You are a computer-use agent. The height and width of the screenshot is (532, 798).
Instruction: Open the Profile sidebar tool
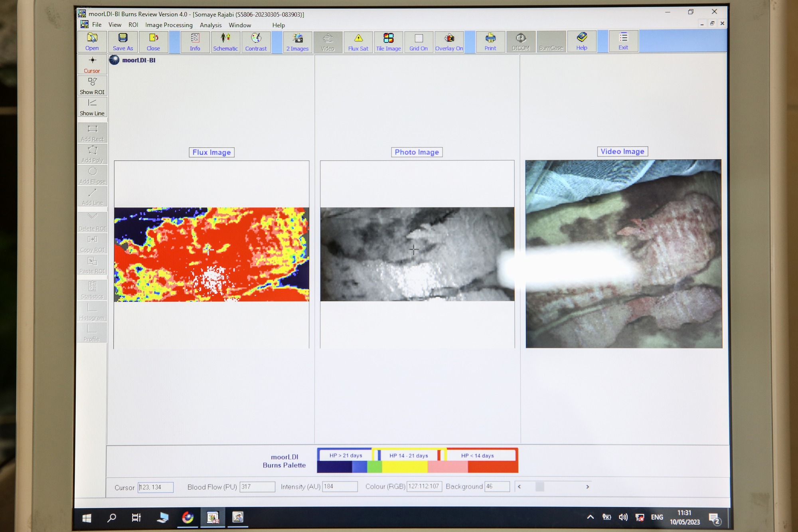click(x=92, y=333)
